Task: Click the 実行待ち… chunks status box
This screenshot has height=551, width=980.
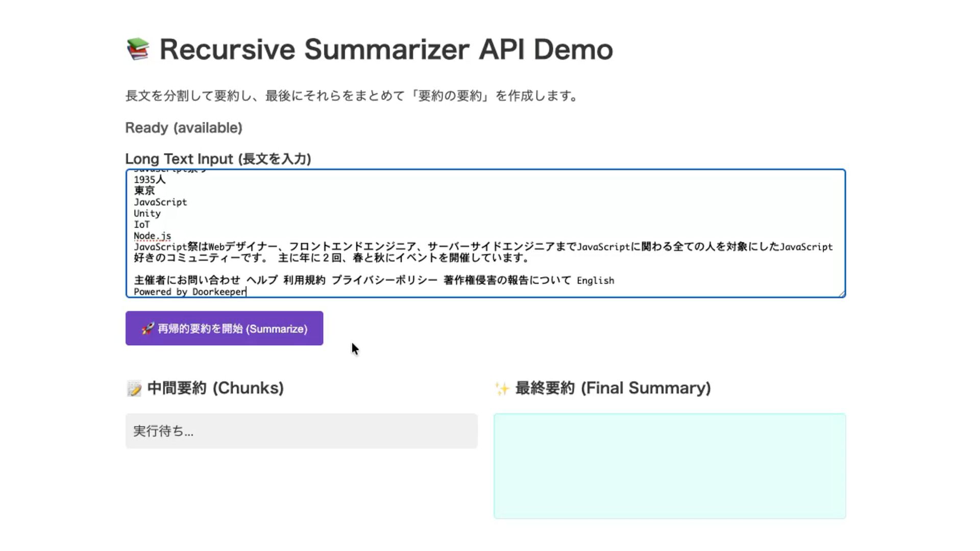Action: [x=301, y=431]
